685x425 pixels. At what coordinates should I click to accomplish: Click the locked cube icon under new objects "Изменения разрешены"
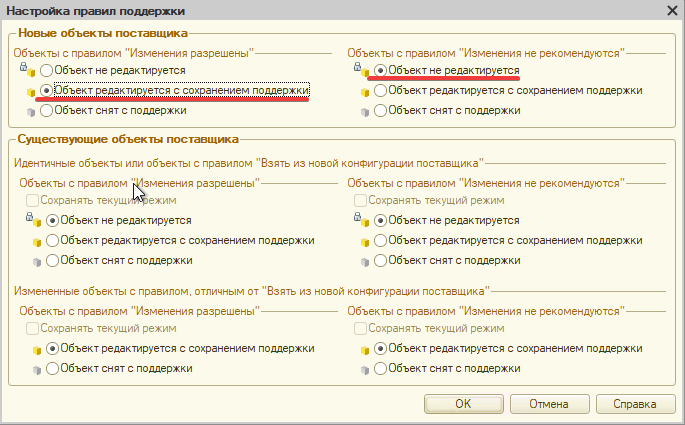coord(30,71)
